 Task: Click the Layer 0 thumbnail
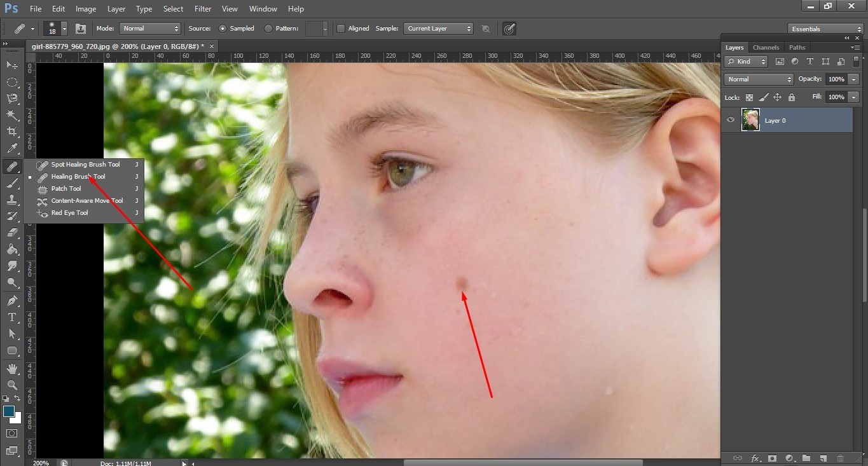(750, 120)
